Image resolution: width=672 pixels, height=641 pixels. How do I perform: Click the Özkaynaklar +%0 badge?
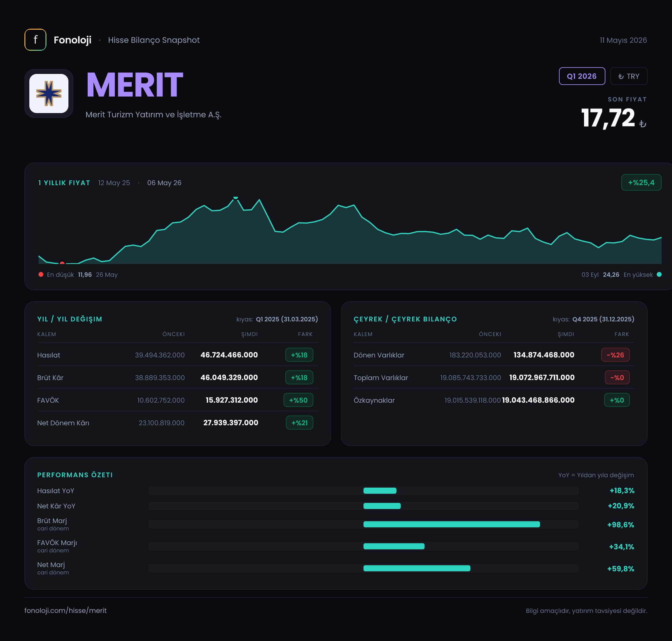617,400
